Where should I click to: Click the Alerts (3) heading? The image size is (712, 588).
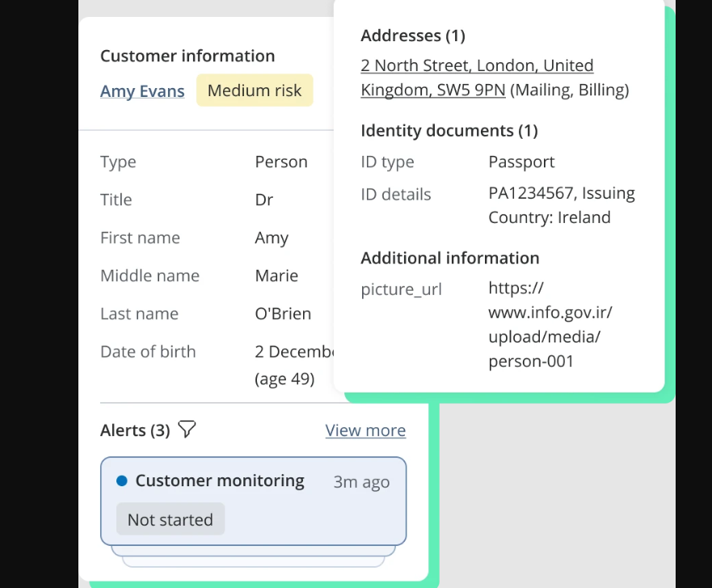pos(135,430)
